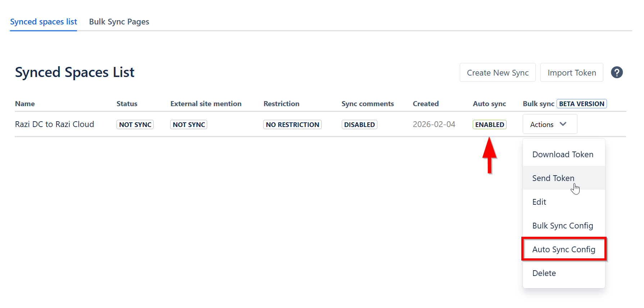This screenshot has height=308, width=644.
Task: Click the Razi DC to Razi Cloud row name
Action: pos(54,124)
